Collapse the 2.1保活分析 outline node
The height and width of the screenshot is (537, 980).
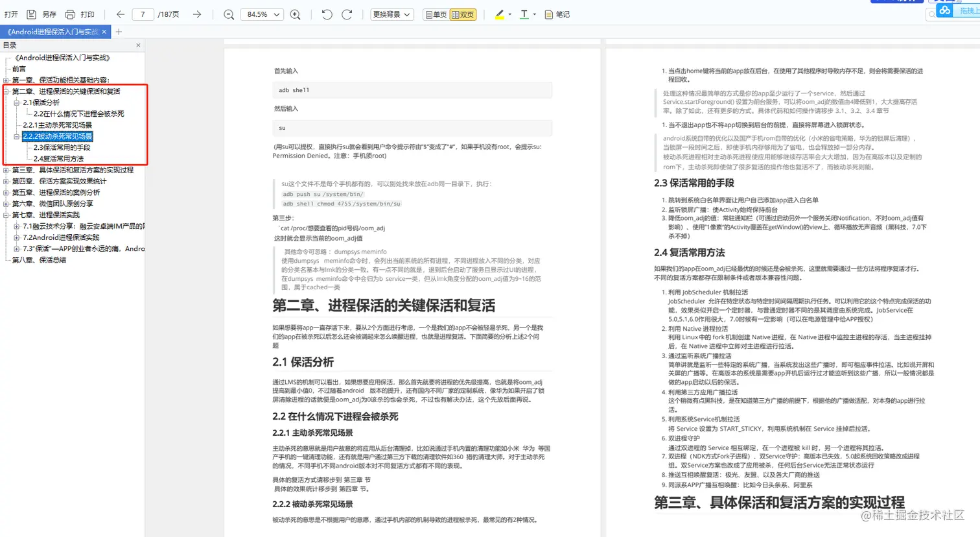(x=17, y=102)
